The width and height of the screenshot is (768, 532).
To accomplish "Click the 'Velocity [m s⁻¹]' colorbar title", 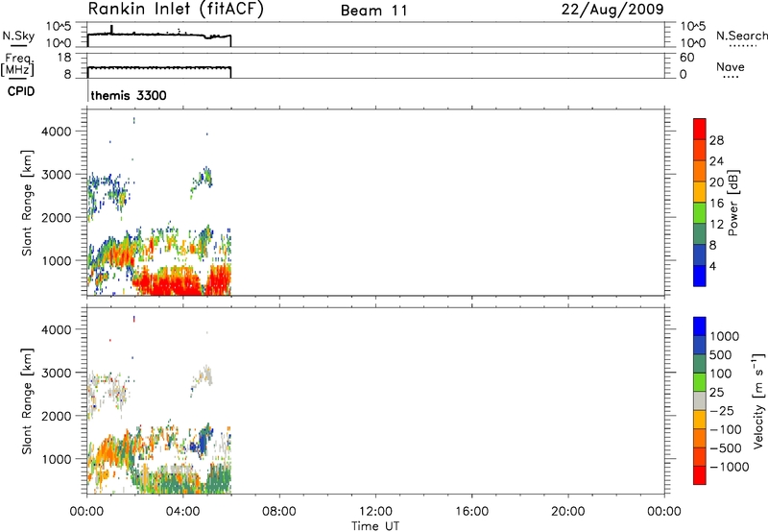I will [x=758, y=400].
